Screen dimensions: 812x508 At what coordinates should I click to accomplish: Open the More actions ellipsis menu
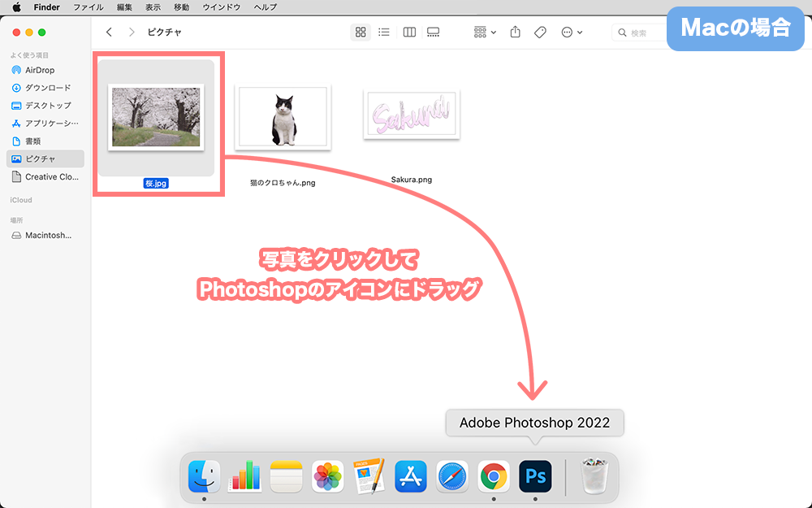(x=572, y=33)
